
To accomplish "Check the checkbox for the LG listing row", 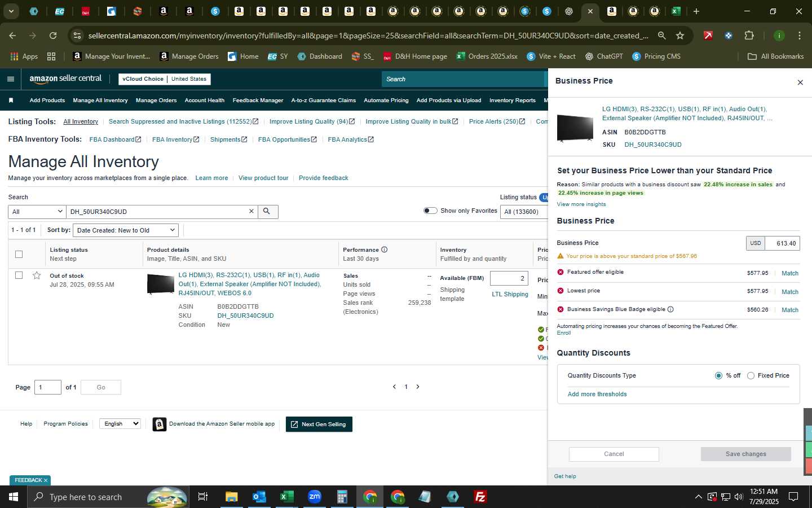I will click(19, 275).
